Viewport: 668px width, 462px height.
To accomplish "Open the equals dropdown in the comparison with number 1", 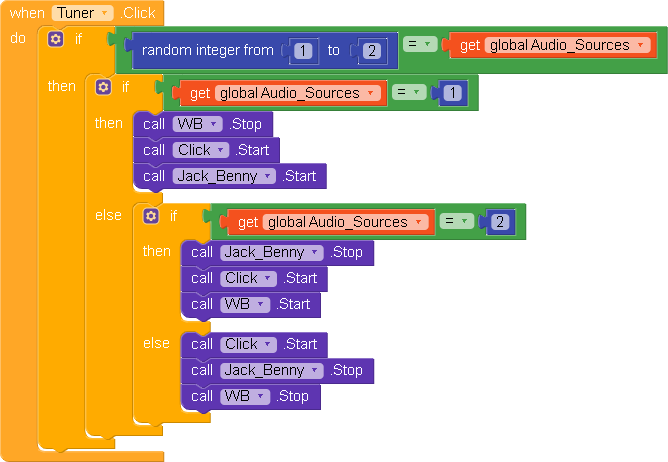I will click(409, 92).
